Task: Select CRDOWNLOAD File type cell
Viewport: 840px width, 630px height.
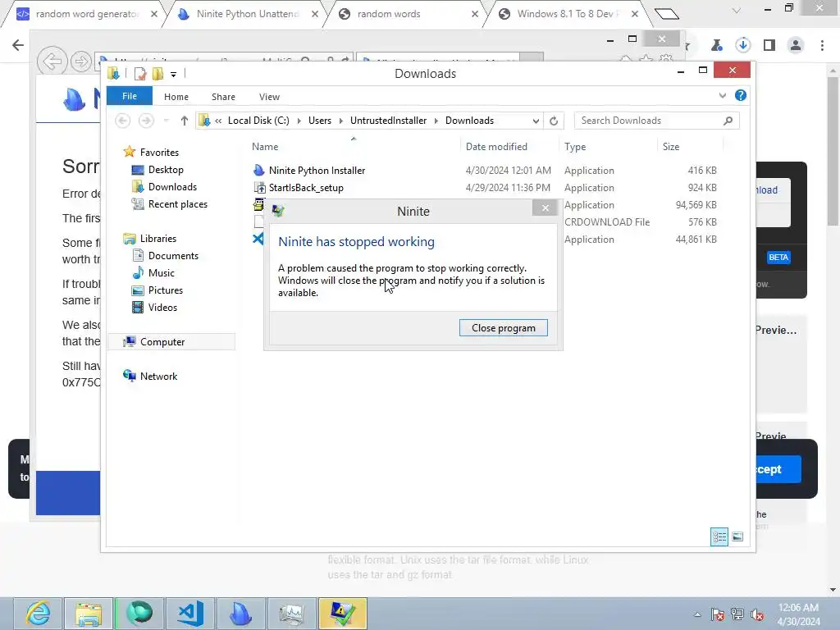Action: tap(606, 221)
